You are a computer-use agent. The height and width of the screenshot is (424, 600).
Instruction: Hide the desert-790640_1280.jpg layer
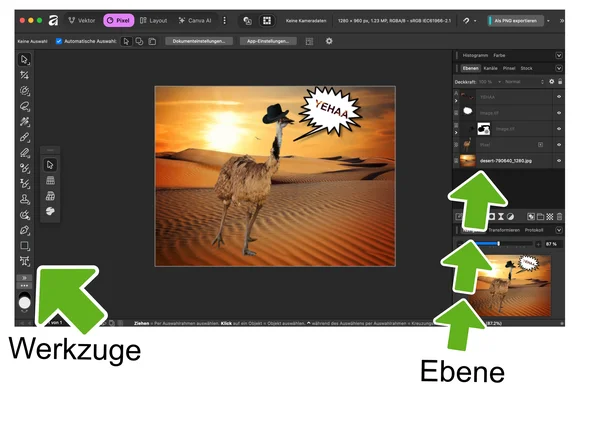coord(559,160)
